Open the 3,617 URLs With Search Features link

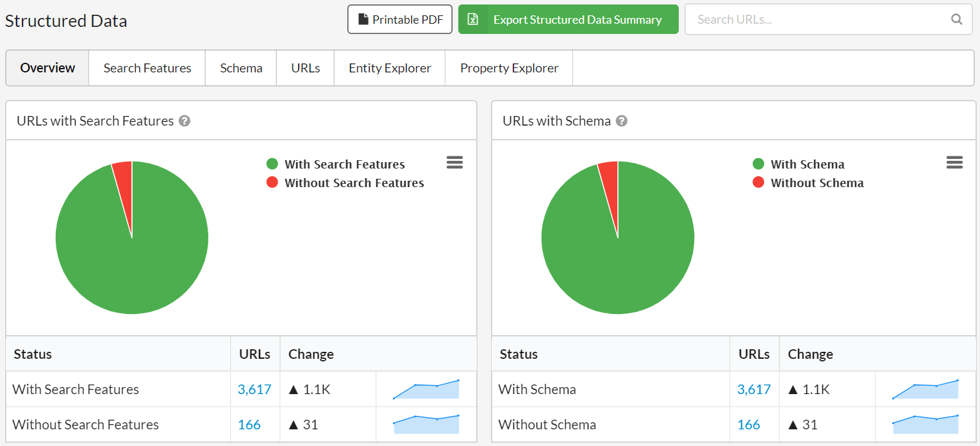point(254,389)
